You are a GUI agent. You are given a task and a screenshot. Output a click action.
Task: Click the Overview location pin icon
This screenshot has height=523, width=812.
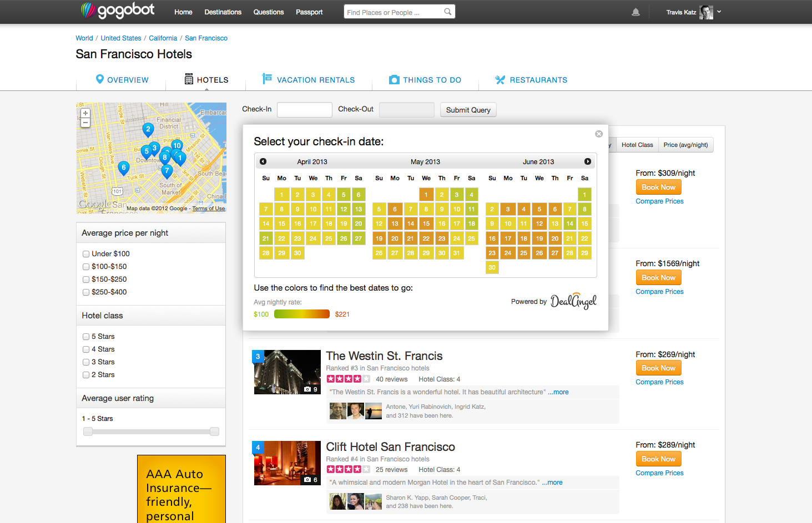coord(100,79)
